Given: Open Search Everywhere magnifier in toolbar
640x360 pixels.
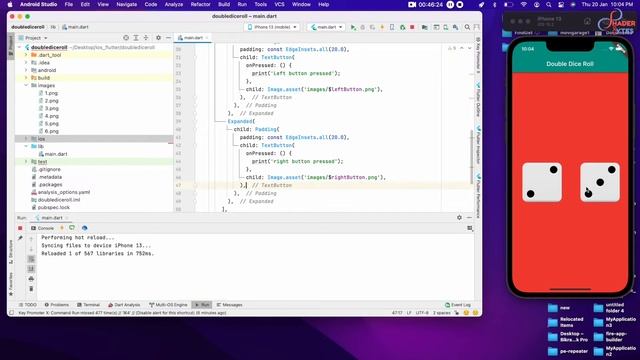Looking at the screenshot, I should [467, 27].
